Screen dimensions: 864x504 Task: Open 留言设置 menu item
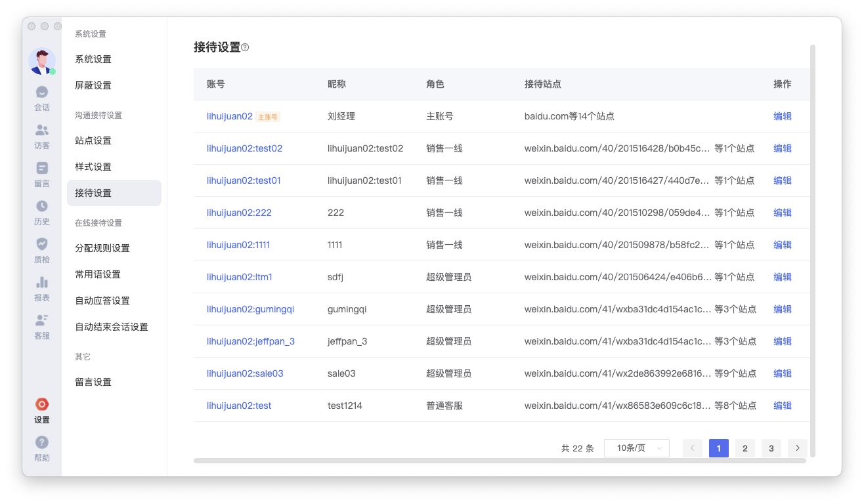tap(114, 382)
